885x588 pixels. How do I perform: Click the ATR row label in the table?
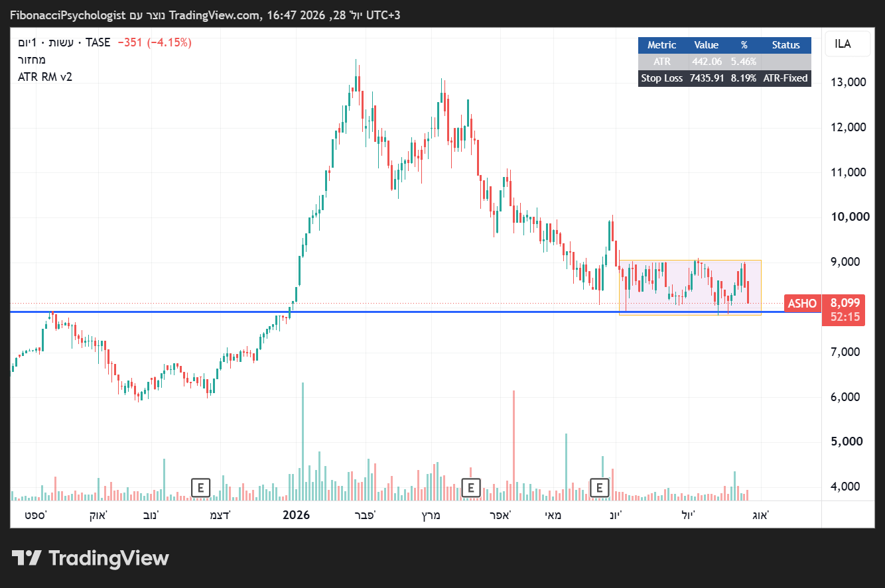(x=661, y=62)
